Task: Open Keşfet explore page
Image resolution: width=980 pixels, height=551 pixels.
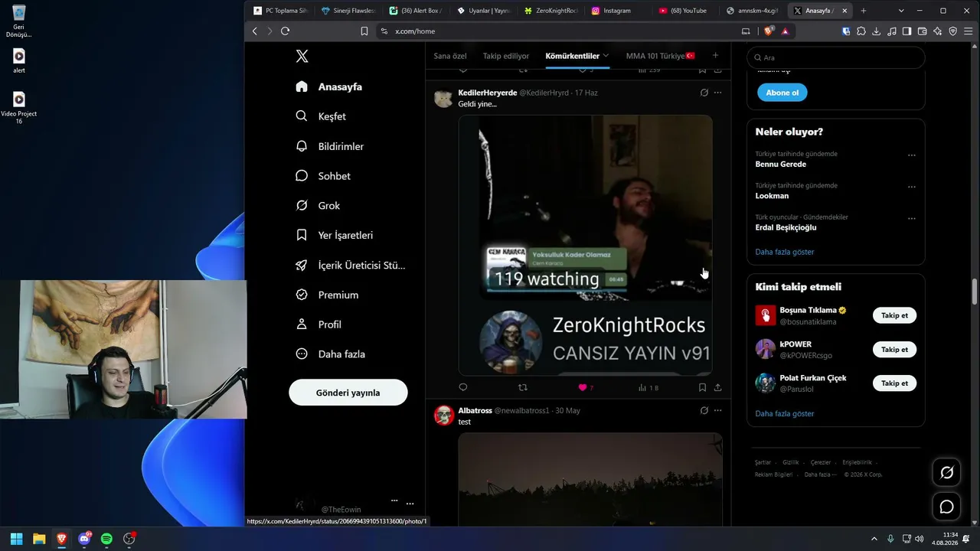Action: click(x=321, y=116)
